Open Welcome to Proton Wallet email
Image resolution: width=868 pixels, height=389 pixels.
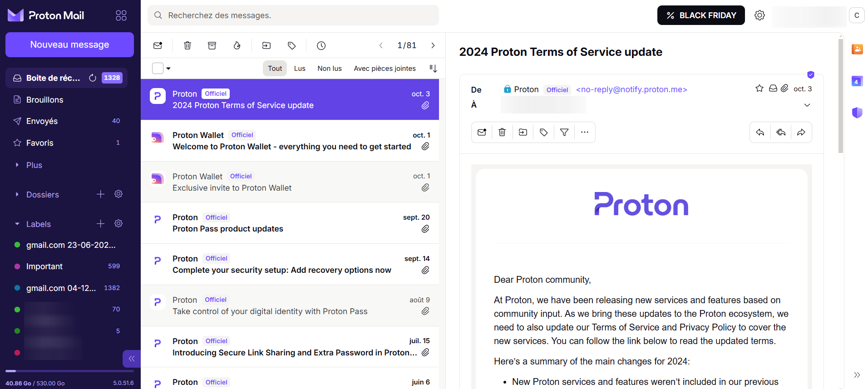[x=290, y=141]
